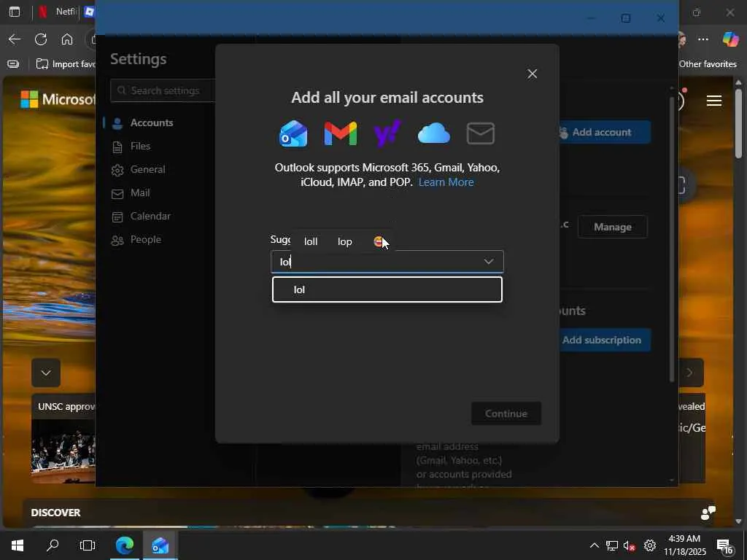Switch to the Netflix browser tab
This screenshot has height=560, width=747.
pyautogui.click(x=57, y=12)
